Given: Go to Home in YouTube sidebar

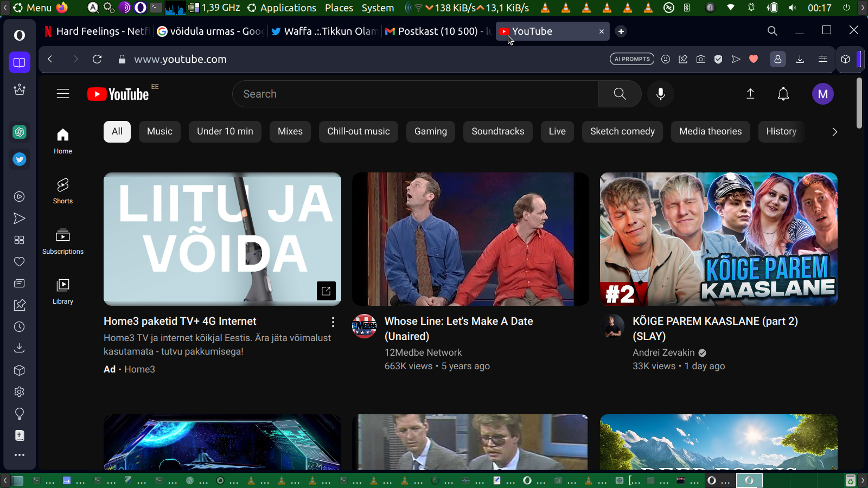Looking at the screenshot, I should click(x=63, y=141).
